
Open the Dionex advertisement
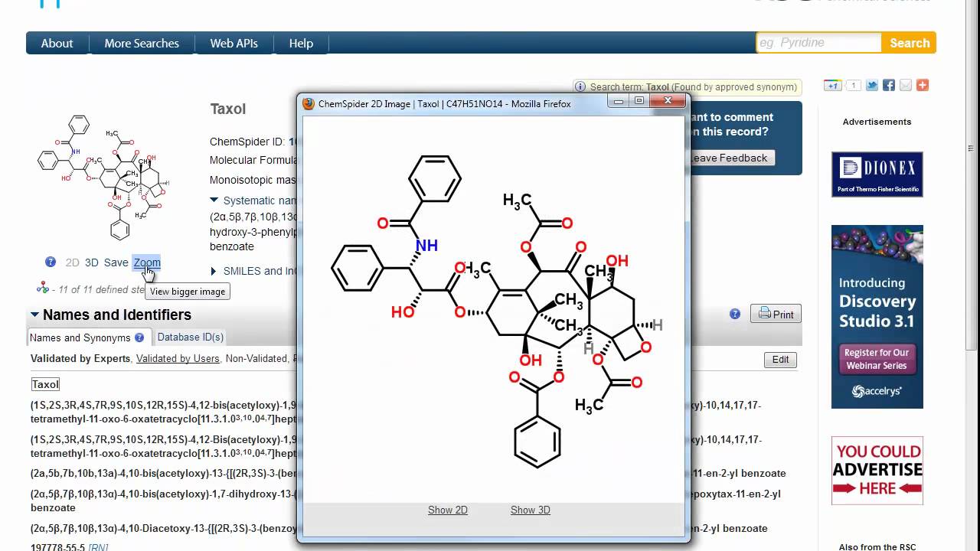877,174
